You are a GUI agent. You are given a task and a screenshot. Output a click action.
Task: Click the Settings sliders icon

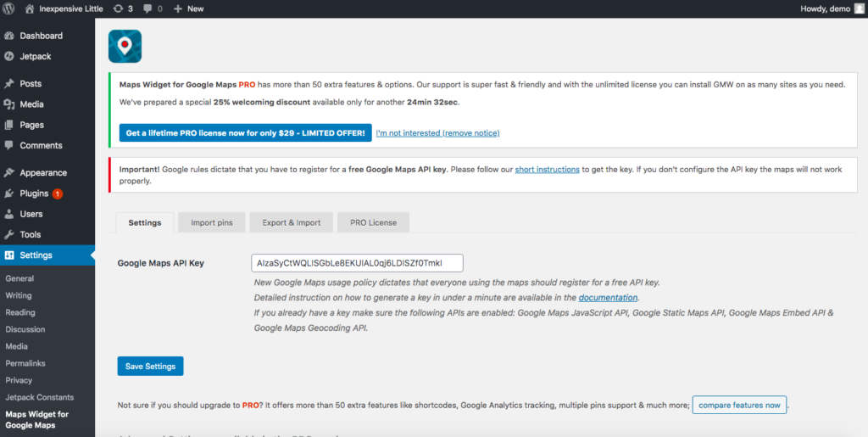pyautogui.click(x=8, y=255)
